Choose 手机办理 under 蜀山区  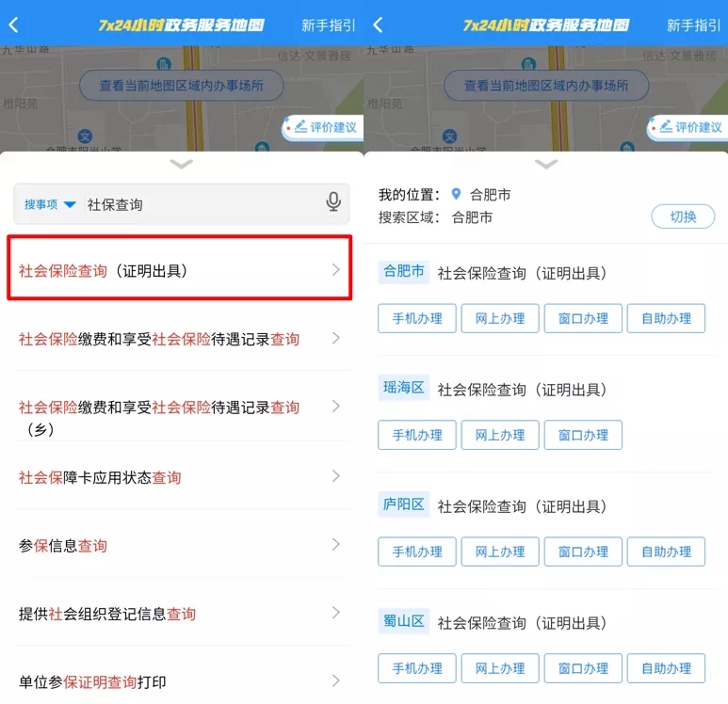click(x=417, y=668)
